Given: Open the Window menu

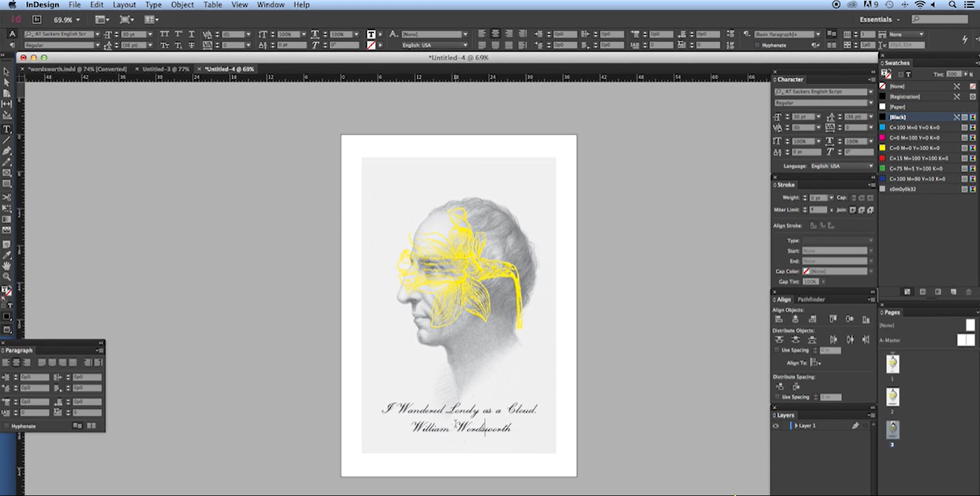Looking at the screenshot, I should [x=271, y=5].
